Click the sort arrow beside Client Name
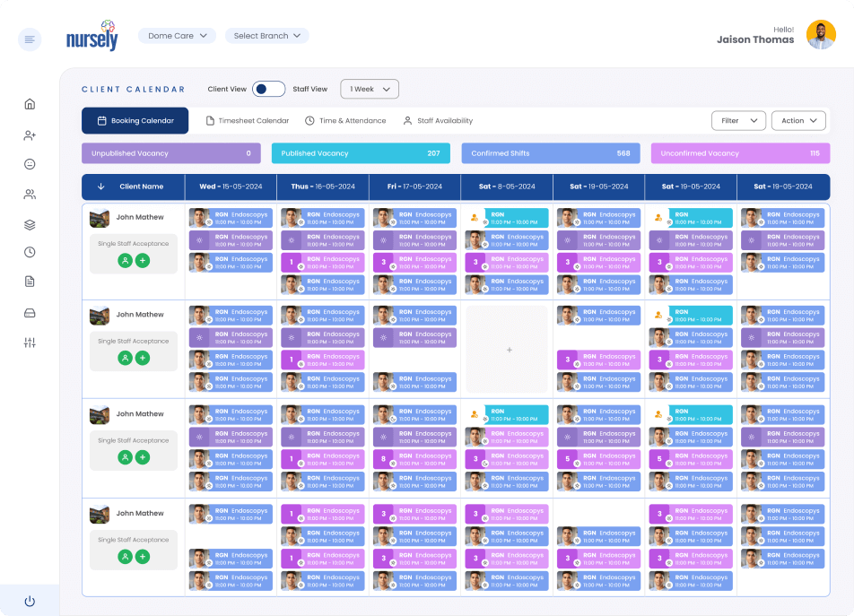The width and height of the screenshot is (854, 616). [100, 187]
